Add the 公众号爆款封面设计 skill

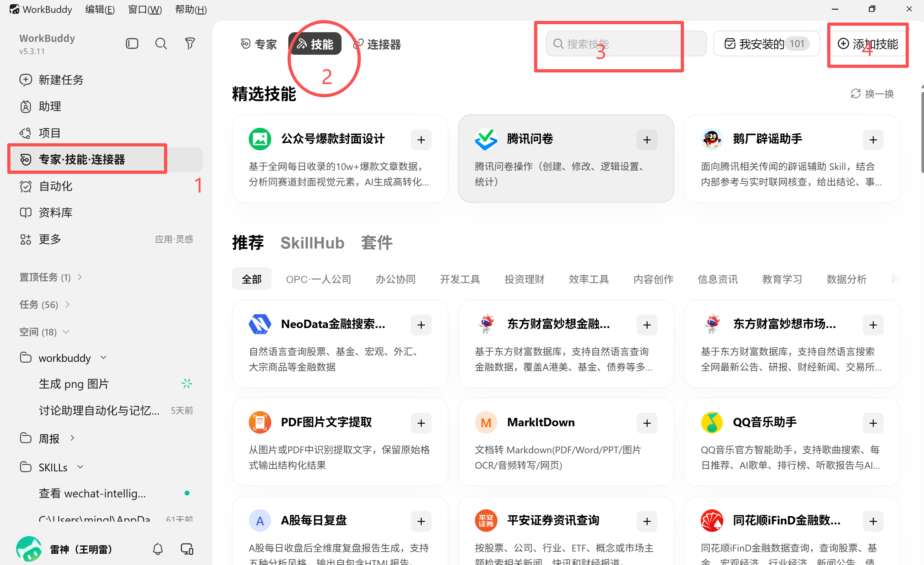421,140
